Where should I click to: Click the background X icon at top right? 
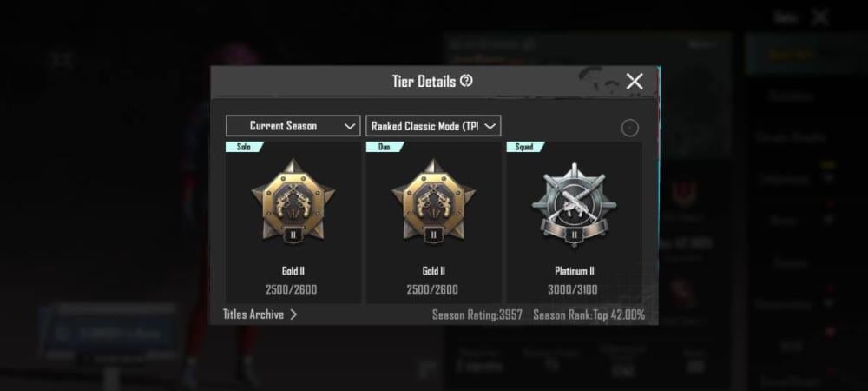pyautogui.click(x=820, y=17)
